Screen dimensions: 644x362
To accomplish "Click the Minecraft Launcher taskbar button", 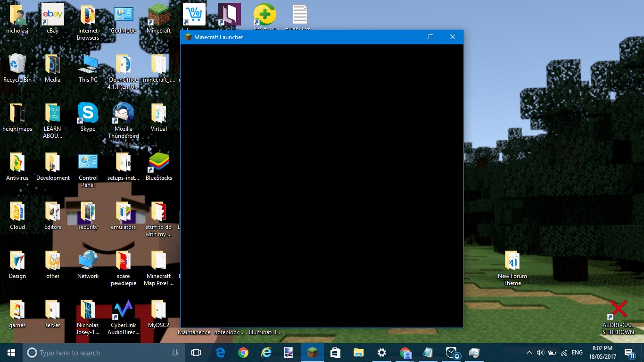I will point(312,353).
